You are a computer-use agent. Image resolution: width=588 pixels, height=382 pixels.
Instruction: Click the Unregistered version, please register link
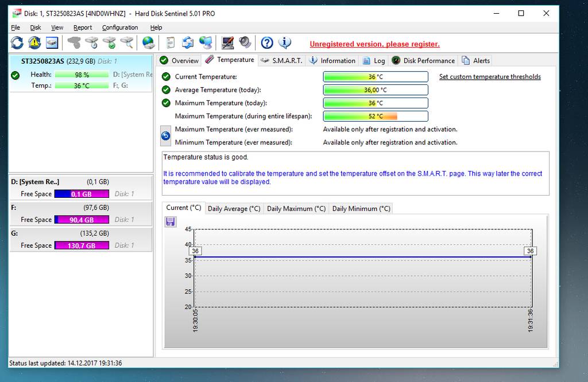pyautogui.click(x=374, y=44)
